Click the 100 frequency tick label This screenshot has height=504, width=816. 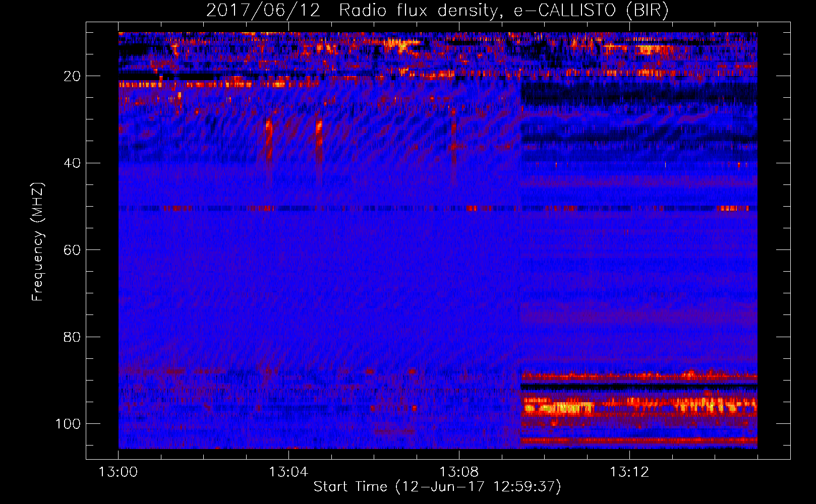pyautogui.click(x=68, y=424)
